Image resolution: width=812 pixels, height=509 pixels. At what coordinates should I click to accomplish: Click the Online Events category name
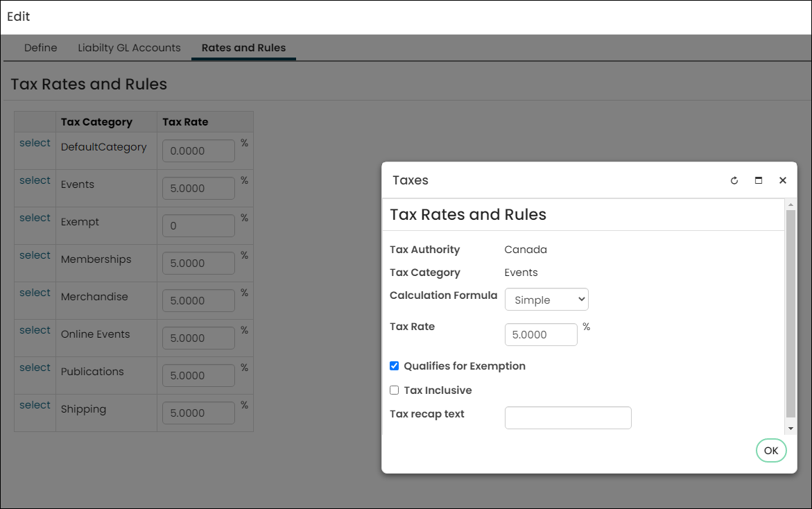coord(95,334)
